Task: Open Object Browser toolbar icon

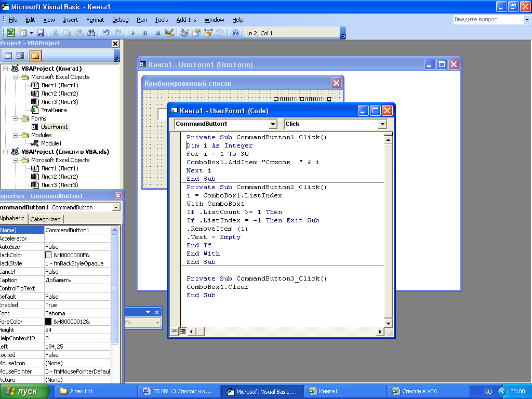Action: click(208, 33)
